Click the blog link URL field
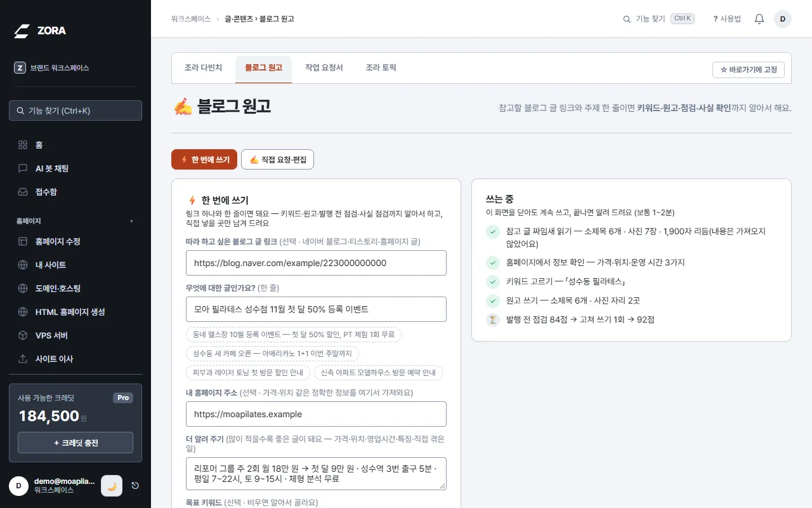 point(316,263)
